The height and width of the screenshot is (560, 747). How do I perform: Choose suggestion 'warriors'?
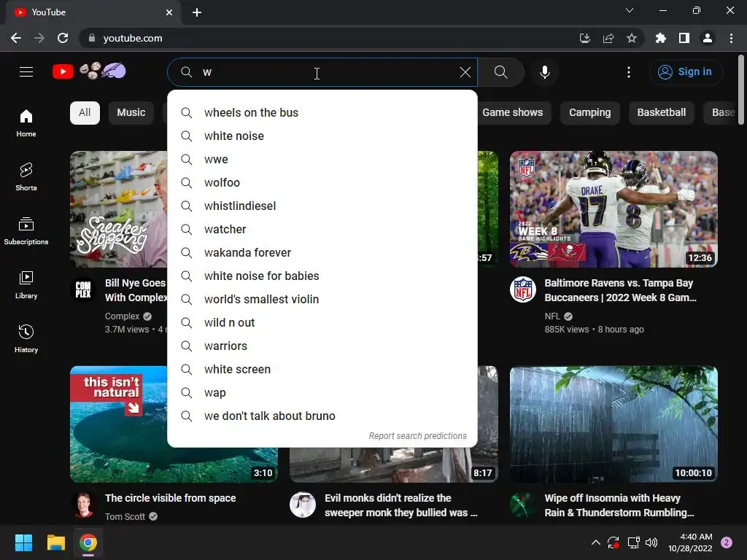click(322, 346)
